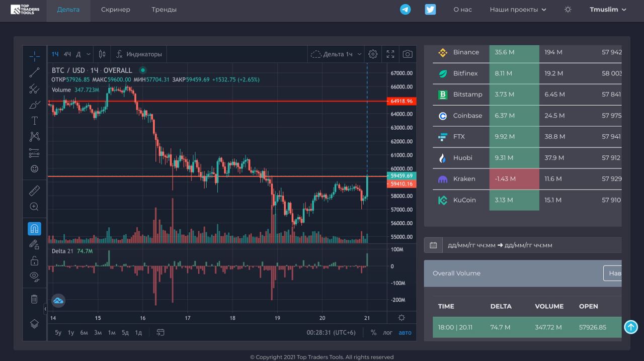Open the XABCD pattern tools
Viewport: 644px width, 361px height.
point(34,136)
